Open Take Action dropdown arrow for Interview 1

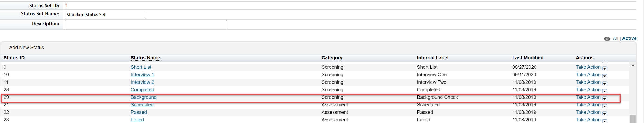coord(604,76)
